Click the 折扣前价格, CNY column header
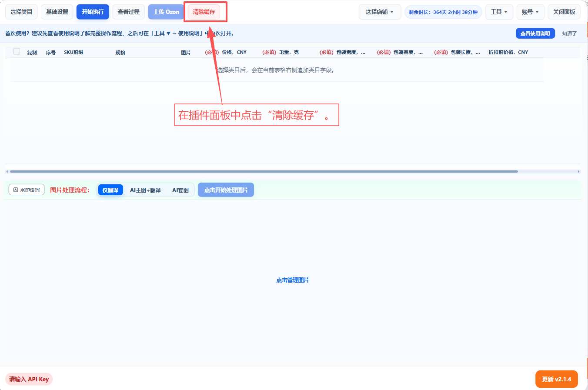Screen dimensions: 588x390 508,52
